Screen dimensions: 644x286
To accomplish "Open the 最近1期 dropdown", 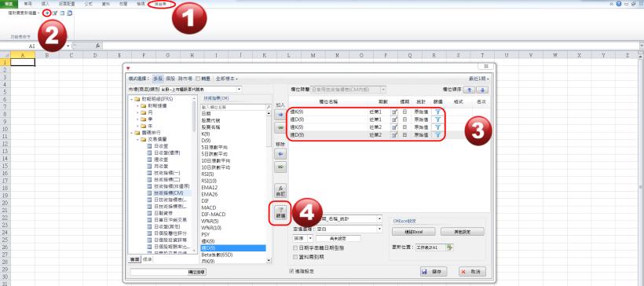I will pos(478,78).
